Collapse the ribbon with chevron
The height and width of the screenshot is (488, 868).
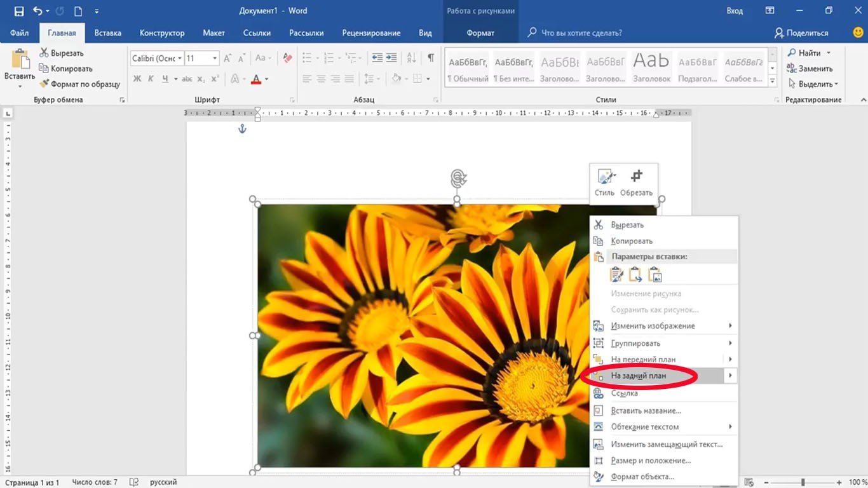(x=863, y=100)
